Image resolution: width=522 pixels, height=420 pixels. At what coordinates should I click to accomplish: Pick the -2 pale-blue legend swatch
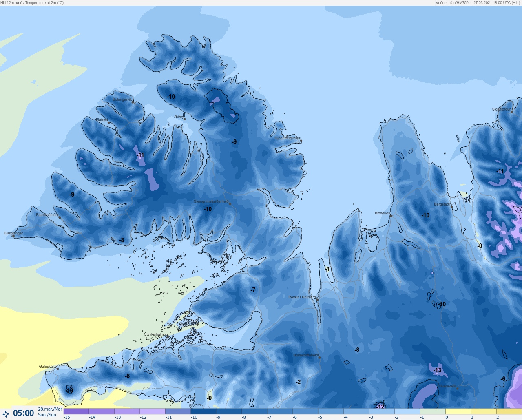point(407,411)
